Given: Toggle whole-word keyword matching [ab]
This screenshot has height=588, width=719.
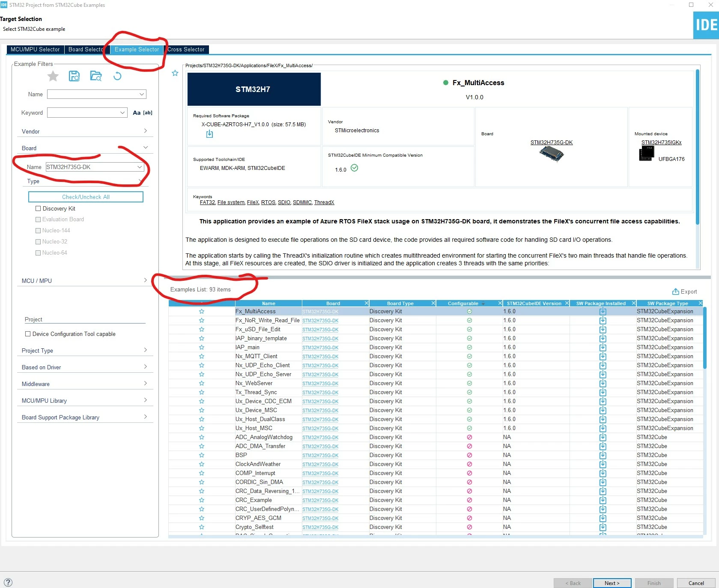Looking at the screenshot, I should 148,113.
